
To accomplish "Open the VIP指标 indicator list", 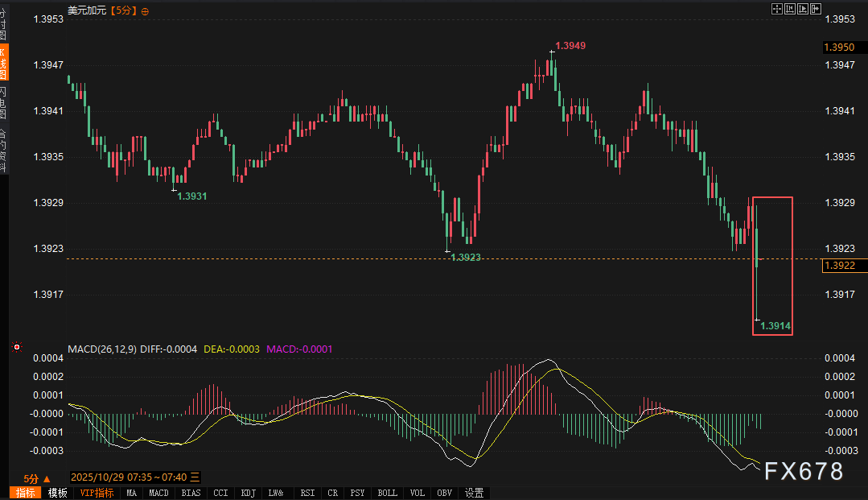I will click(97, 493).
